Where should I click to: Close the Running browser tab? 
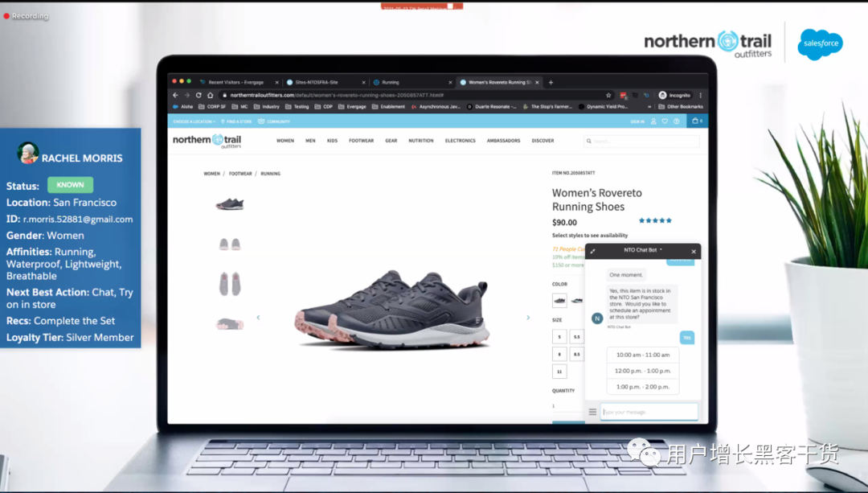coord(450,83)
